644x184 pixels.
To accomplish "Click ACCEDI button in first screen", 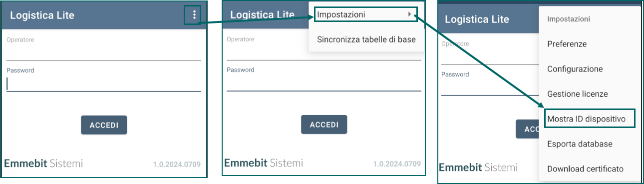I will (104, 125).
